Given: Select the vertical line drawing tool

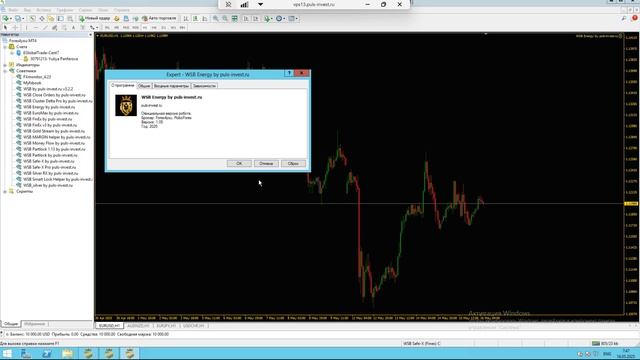Looking at the screenshot, I should click(27, 27).
